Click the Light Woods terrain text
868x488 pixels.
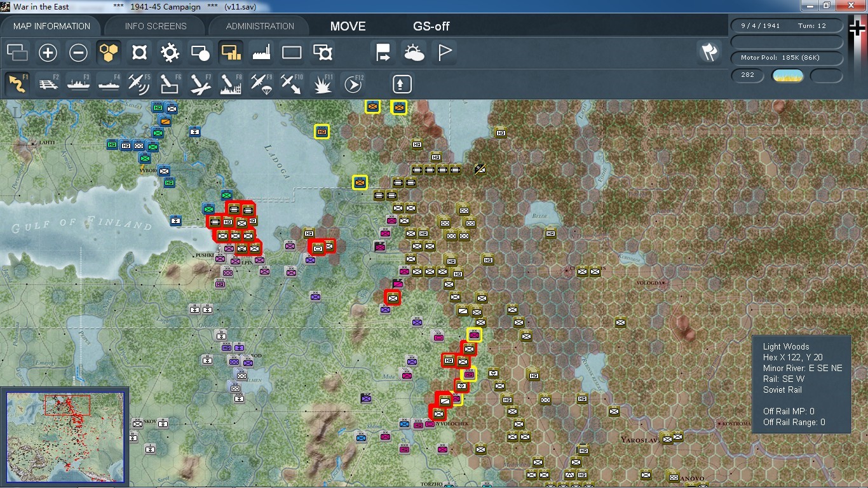[786, 346]
